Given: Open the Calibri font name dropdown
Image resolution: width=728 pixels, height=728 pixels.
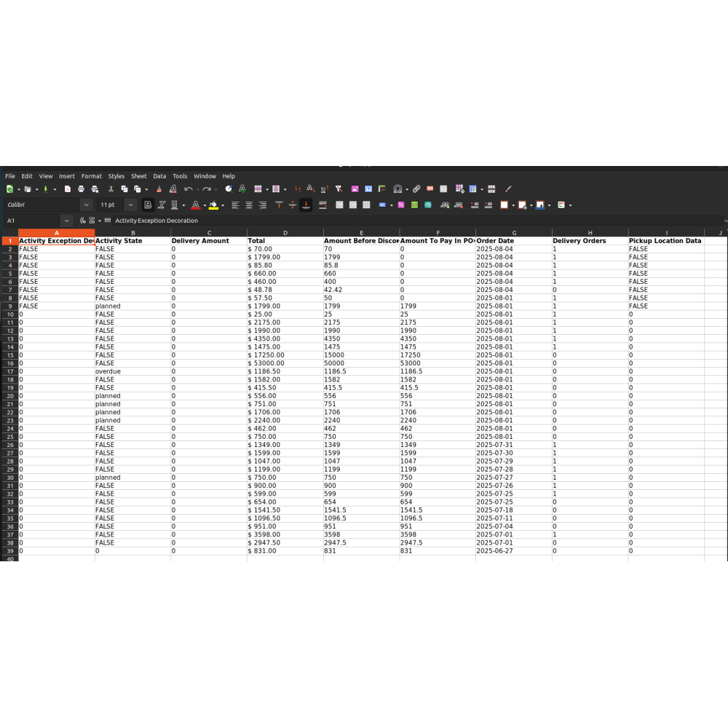Looking at the screenshot, I should tap(86, 205).
